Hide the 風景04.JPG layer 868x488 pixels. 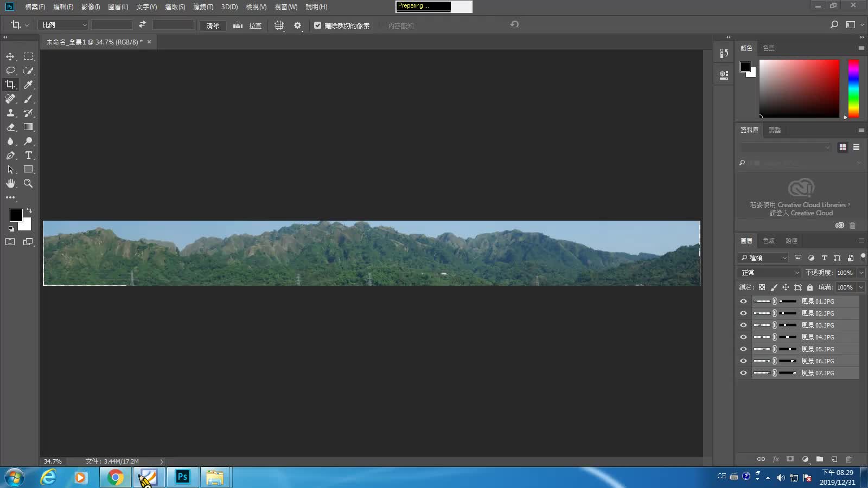[743, 337]
